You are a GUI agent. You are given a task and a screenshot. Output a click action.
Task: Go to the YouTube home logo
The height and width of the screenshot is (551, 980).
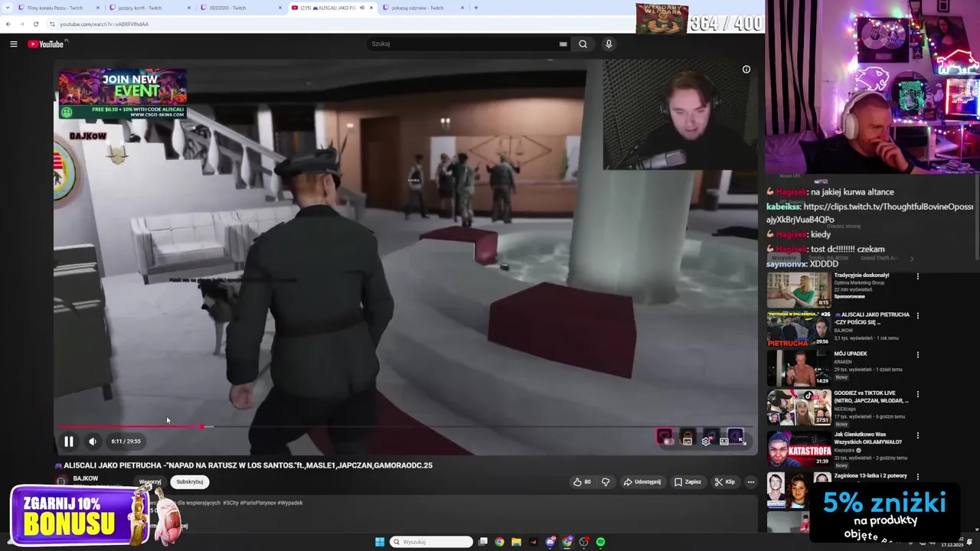[x=46, y=44]
